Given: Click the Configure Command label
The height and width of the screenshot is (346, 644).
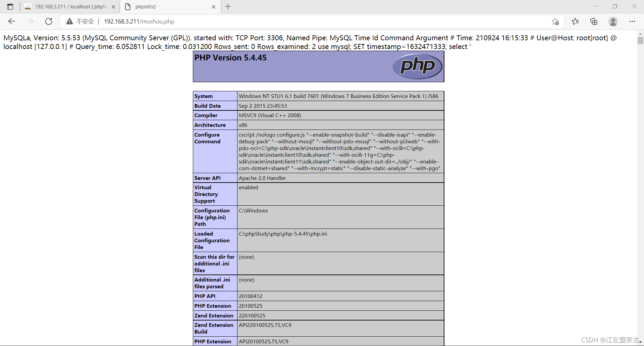Looking at the screenshot, I should pyautogui.click(x=207, y=138).
